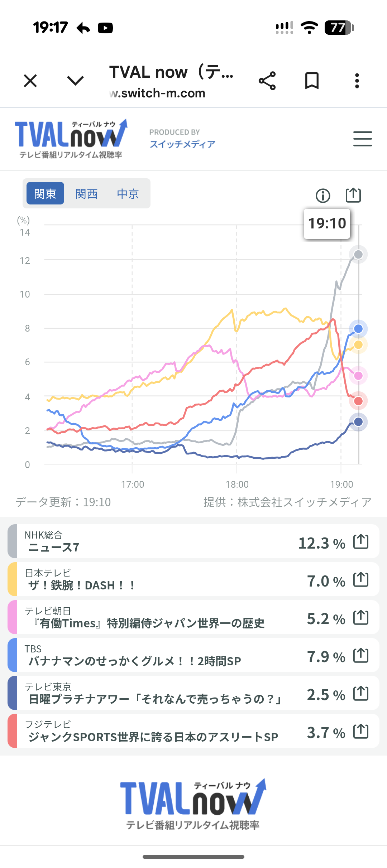Screen dimensions: 387x868
Task: Share the テレビ東京 program rating
Action: click(361, 693)
